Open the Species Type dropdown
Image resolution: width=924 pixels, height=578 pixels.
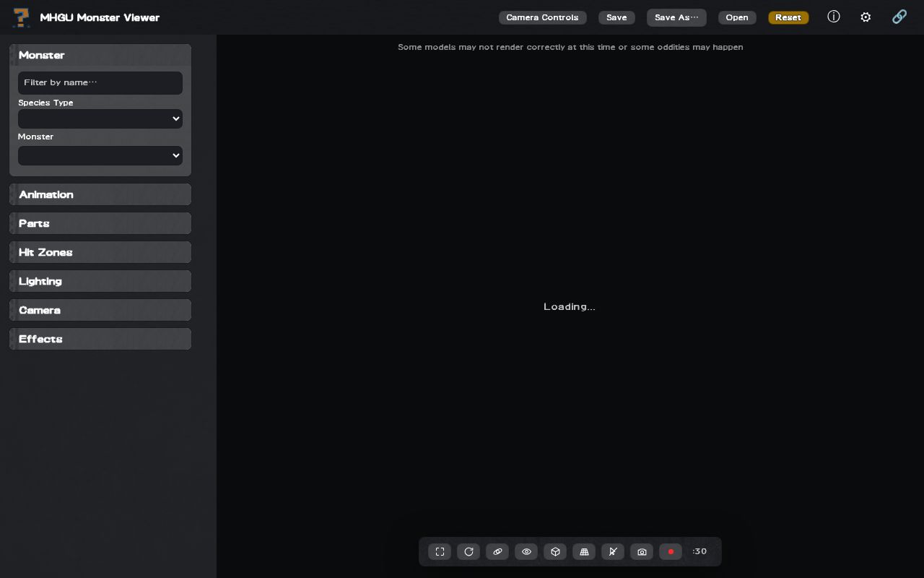(x=100, y=118)
